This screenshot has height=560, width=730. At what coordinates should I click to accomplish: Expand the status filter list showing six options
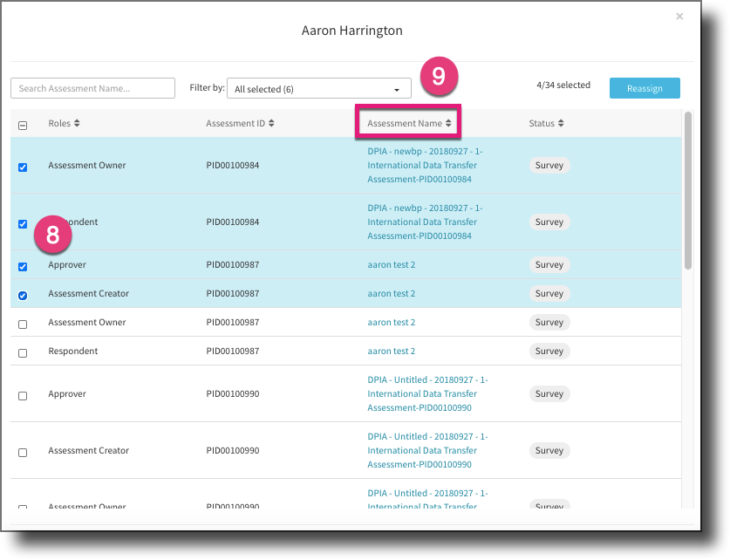318,88
